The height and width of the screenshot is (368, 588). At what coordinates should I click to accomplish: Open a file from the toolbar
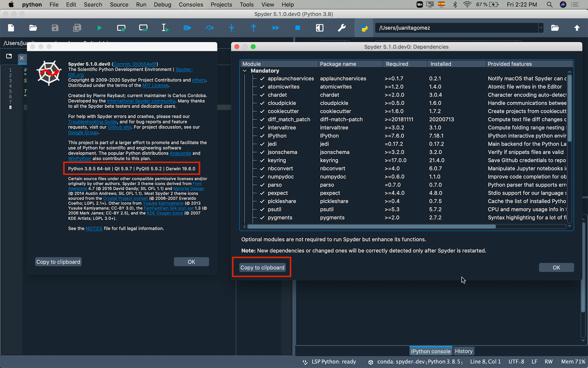pos(33,28)
